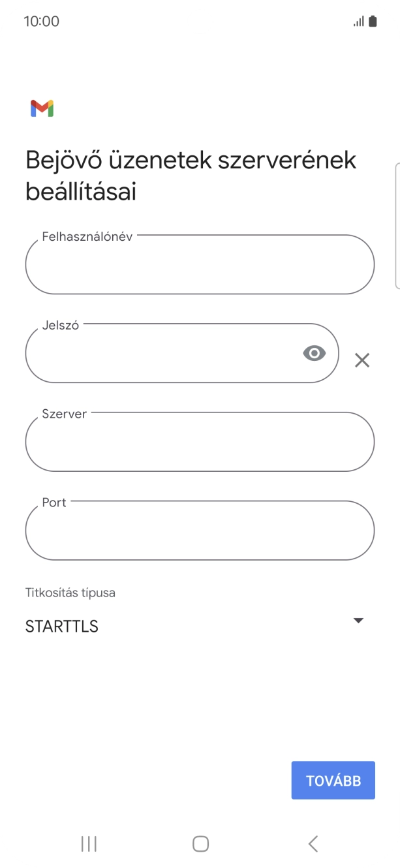Tap the battery icon in the status bar
This screenshot has width=400, height=868.
tap(374, 20)
